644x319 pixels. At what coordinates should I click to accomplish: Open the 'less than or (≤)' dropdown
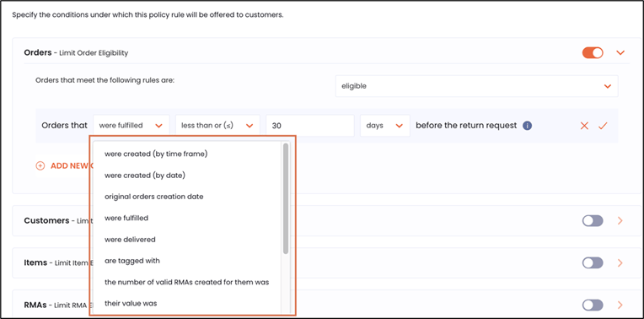pyautogui.click(x=217, y=126)
